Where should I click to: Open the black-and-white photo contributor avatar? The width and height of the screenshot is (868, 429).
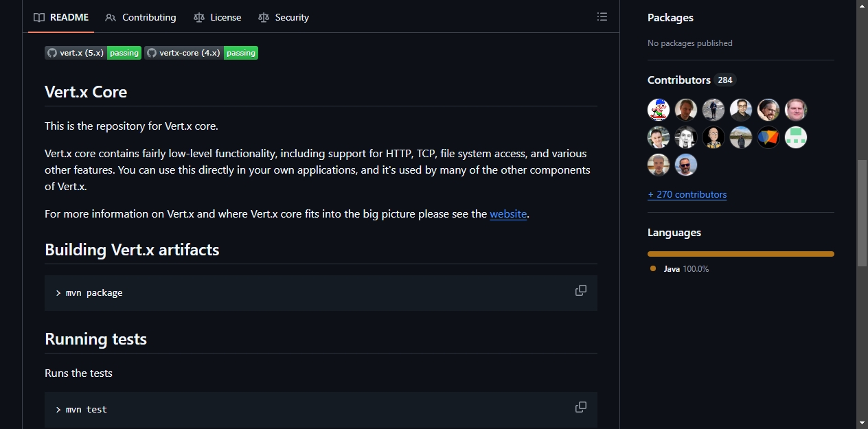pos(686,137)
